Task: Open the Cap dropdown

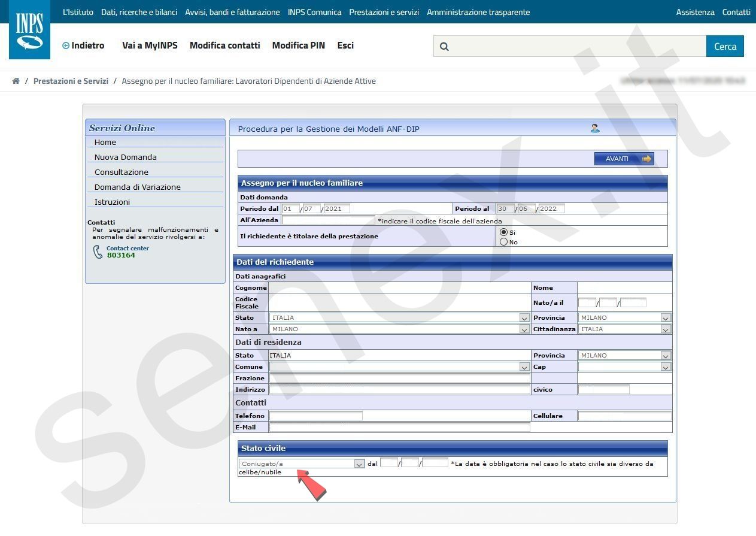Action: point(624,367)
